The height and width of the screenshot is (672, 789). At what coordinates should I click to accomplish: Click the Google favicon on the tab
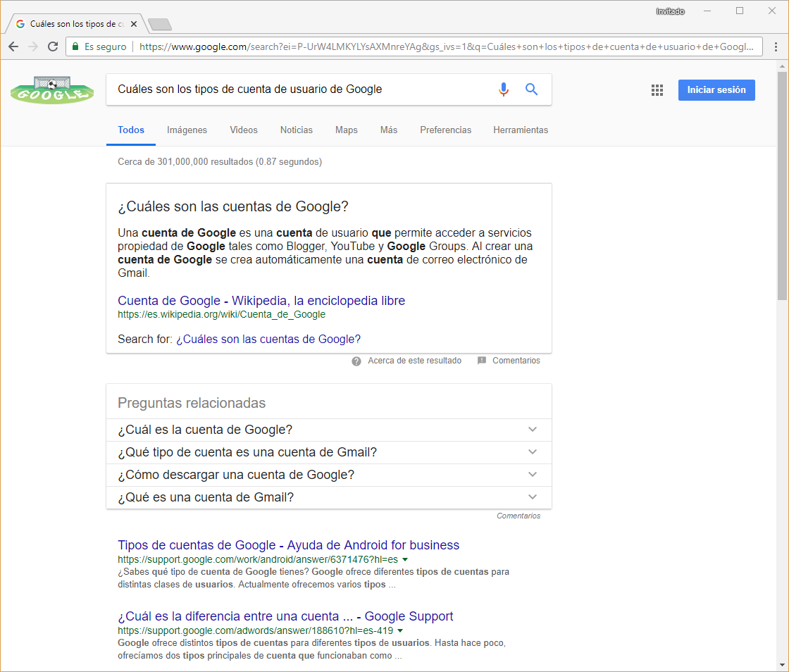click(x=20, y=24)
